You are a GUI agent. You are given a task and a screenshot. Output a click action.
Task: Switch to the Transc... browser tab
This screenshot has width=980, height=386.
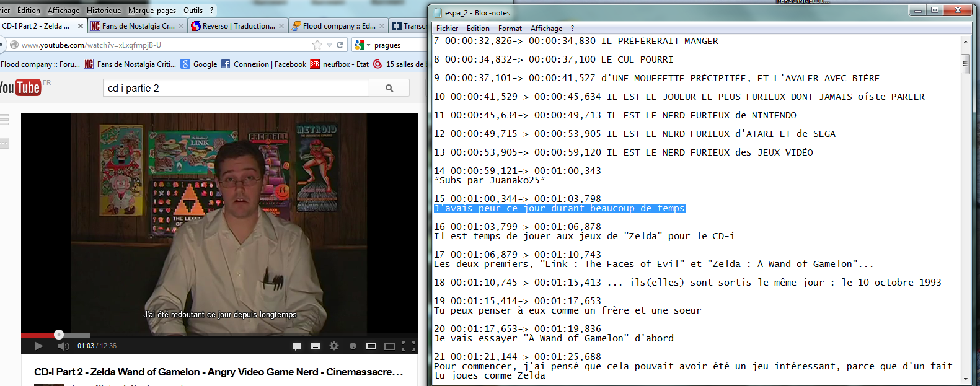pyautogui.click(x=409, y=26)
